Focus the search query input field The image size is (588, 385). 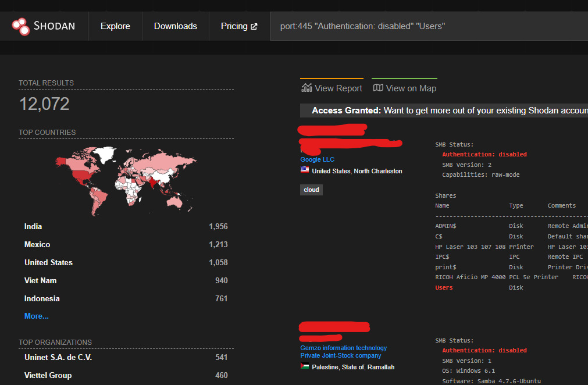[429, 26]
